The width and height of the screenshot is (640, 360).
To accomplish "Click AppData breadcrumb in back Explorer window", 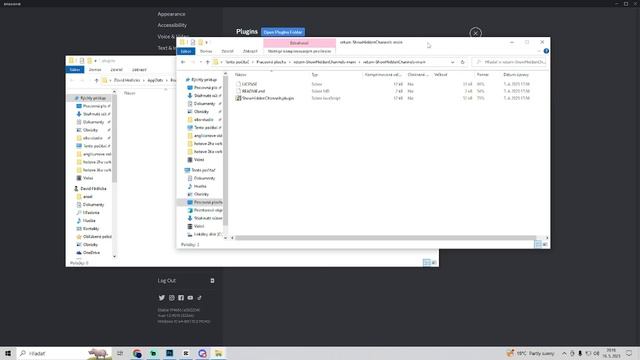I will click(156, 80).
